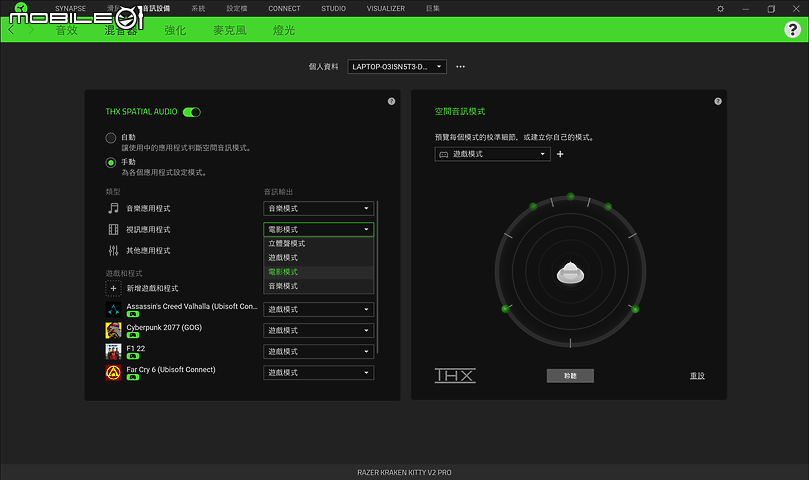This screenshot has height=480, width=809.
Task: Open the 遊戲模式 spatial mode dropdown
Action: [x=492, y=154]
